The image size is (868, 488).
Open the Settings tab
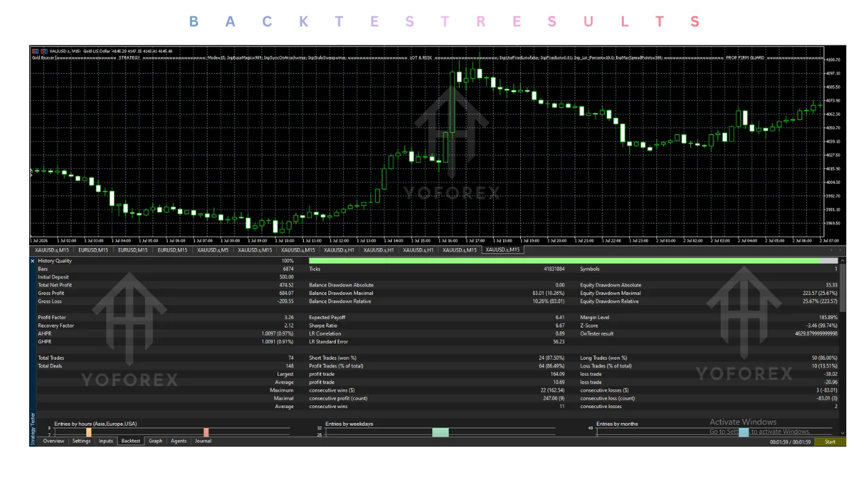tap(81, 441)
